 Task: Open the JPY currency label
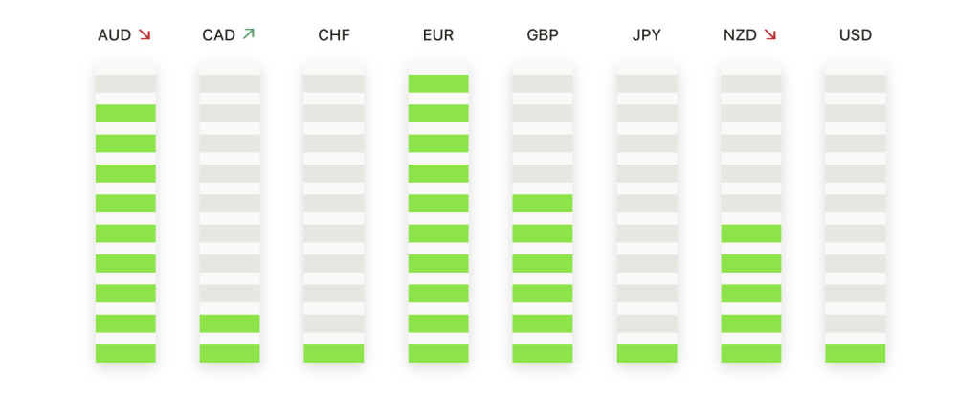pyautogui.click(x=647, y=35)
